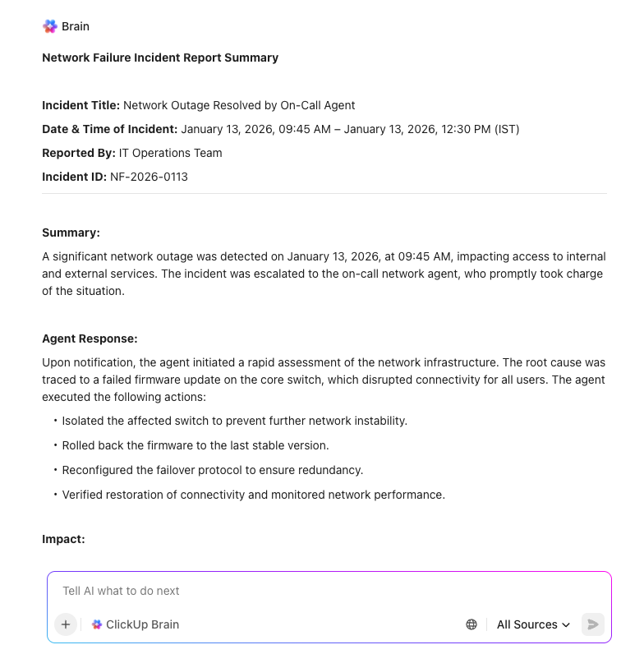Click the 'Agent Response:' section heading
Screen dimensions: 644x654
click(90, 339)
